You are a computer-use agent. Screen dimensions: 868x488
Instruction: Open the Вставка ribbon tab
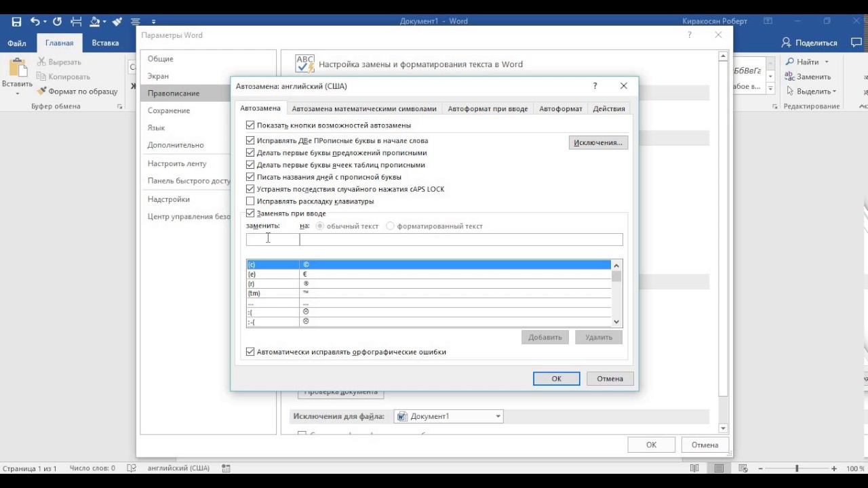pyautogui.click(x=105, y=43)
